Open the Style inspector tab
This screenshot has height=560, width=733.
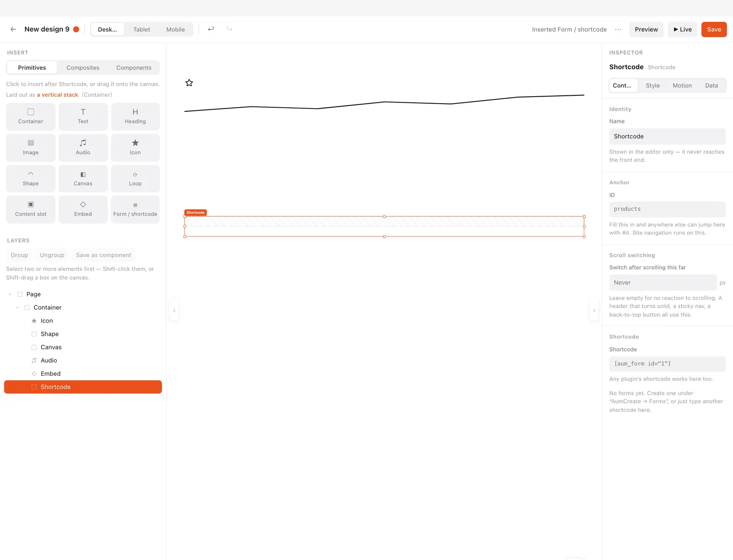click(x=653, y=86)
